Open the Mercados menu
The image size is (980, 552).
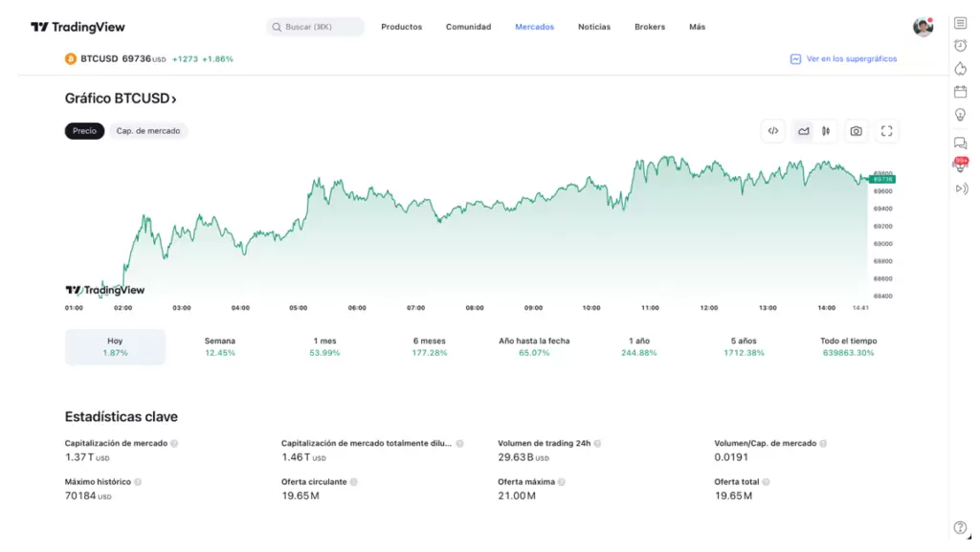tap(534, 27)
